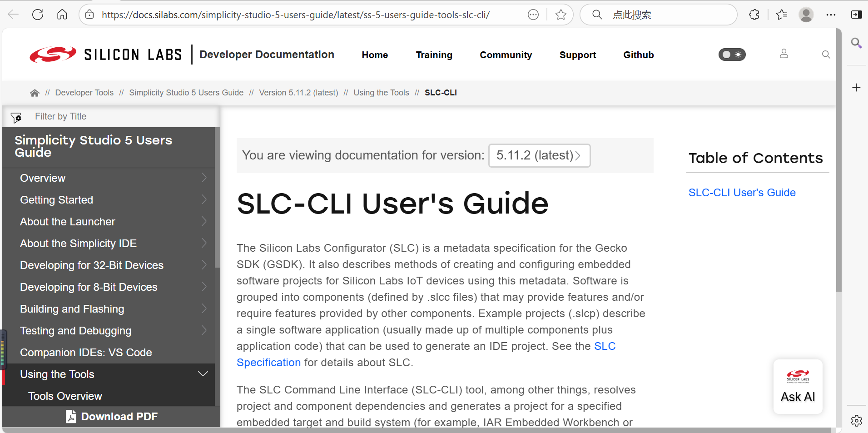Click the filter settings icon beside Filter by Title

point(16,117)
